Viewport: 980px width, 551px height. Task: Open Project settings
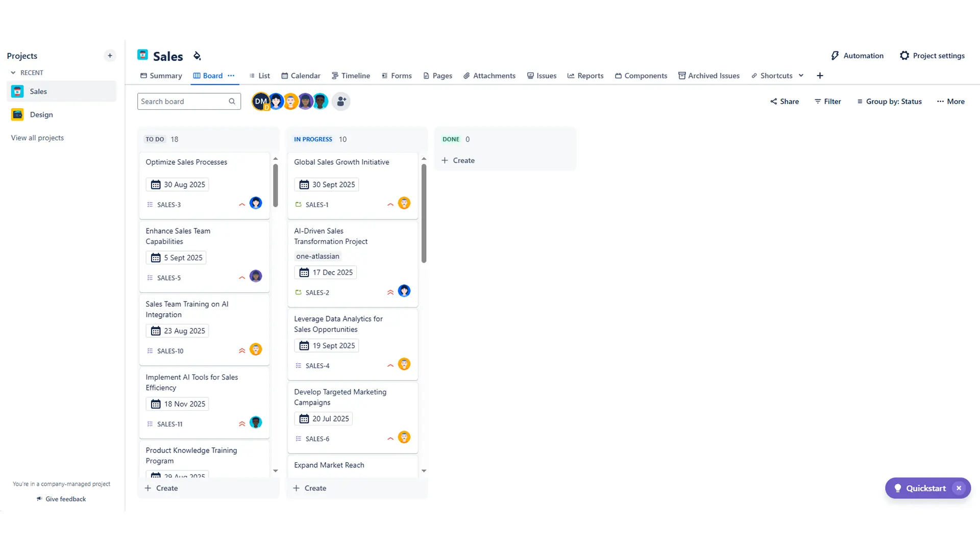[x=932, y=56]
